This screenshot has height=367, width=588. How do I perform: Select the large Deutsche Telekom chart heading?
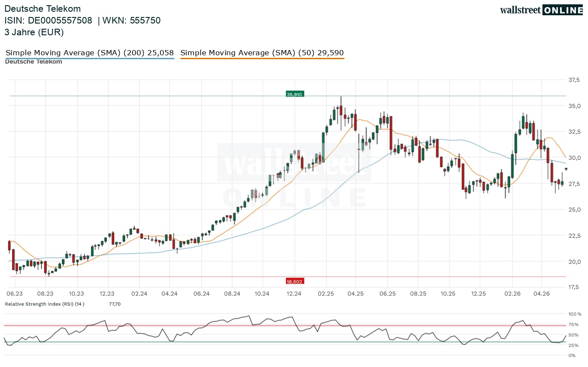(43, 9)
